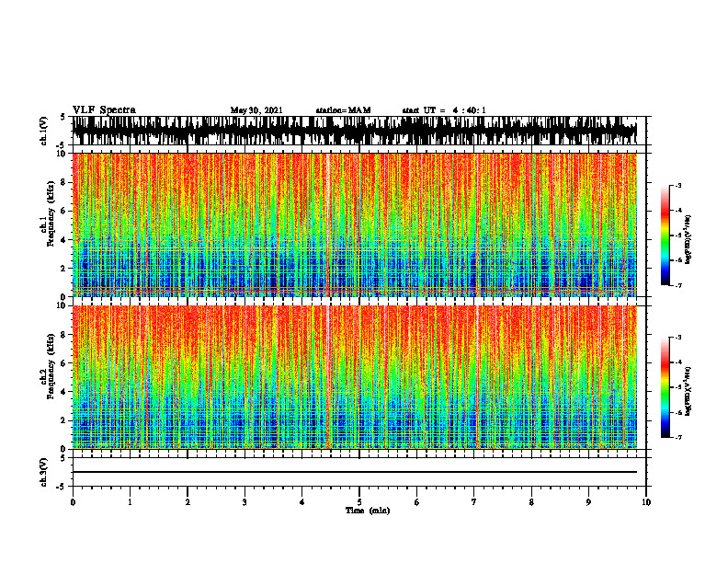728x563 pixels.
Task: Click the ch.1(V) waveform axis label
Action: pos(44,131)
